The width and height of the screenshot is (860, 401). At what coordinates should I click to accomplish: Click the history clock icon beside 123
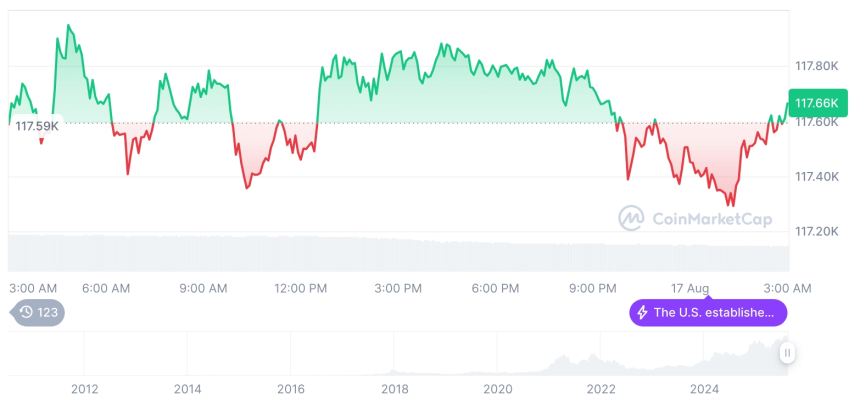point(27,313)
